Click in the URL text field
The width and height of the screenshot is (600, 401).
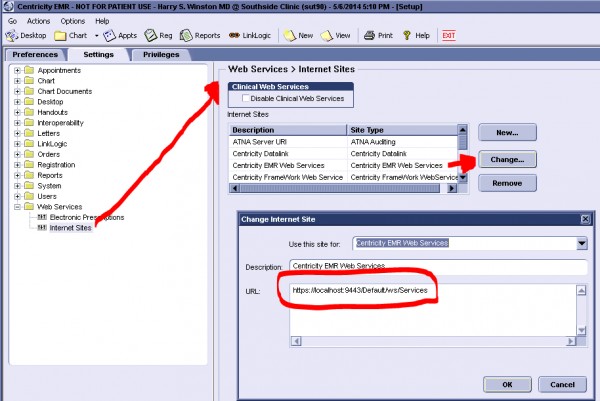(433, 310)
